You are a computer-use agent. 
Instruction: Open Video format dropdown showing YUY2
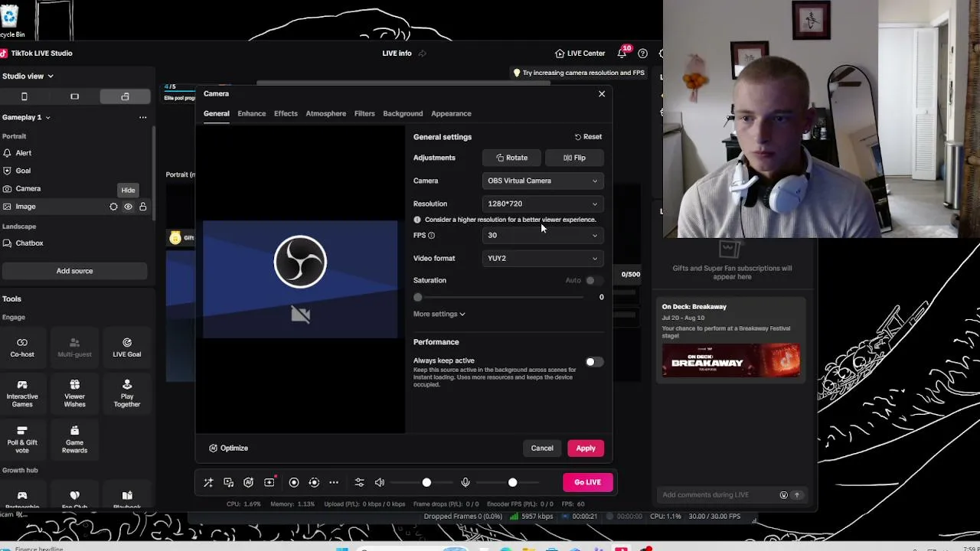[543, 258]
